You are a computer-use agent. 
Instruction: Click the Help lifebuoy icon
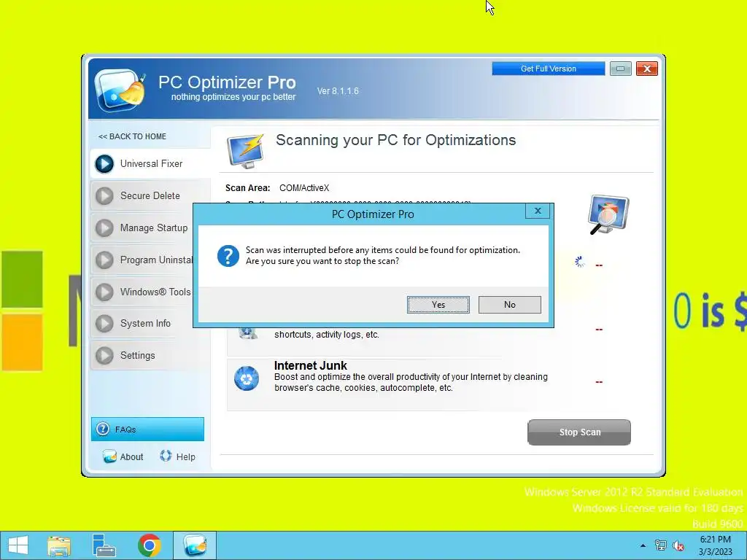click(x=166, y=456)
